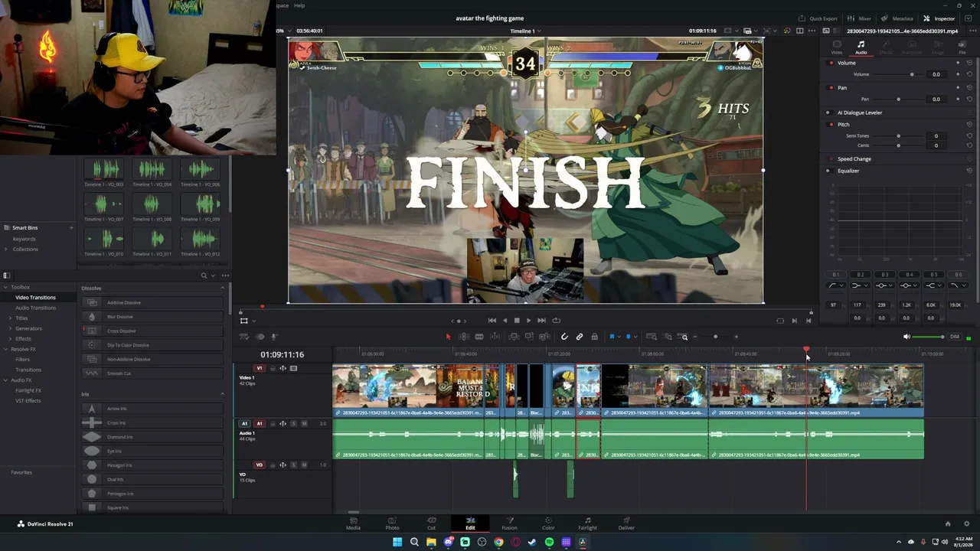Expand the Generators category
Screen dimensions: 980x551
[x=11, y=328]
